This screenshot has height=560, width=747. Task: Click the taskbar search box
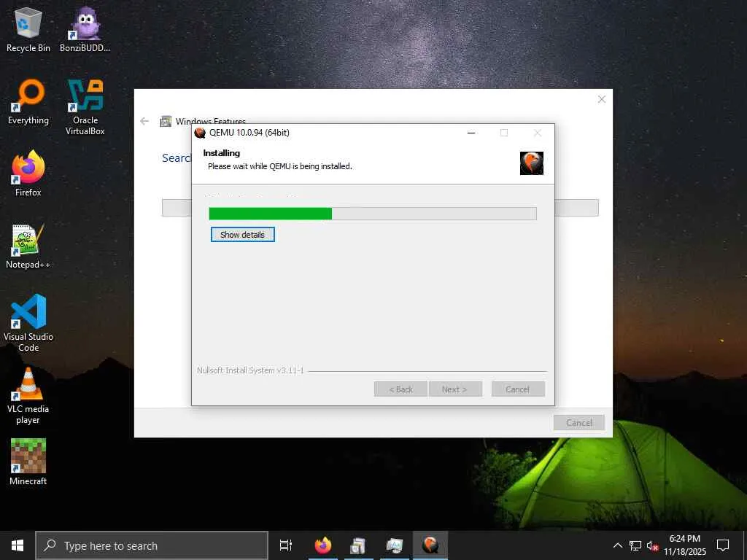[x=152, y=545]
